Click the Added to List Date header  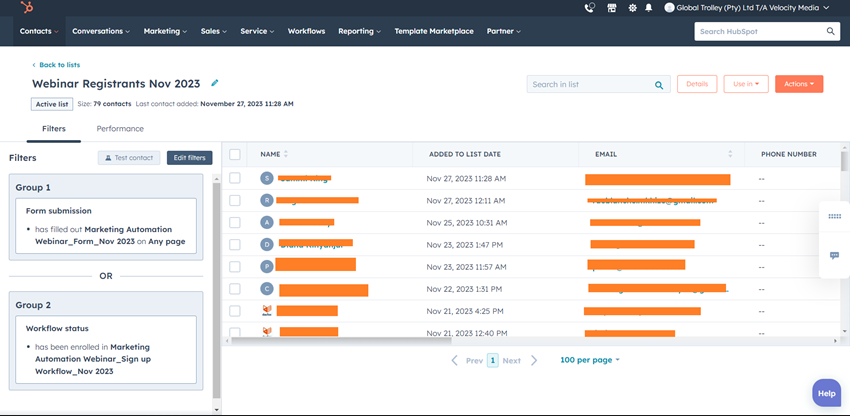coord(465,155)
